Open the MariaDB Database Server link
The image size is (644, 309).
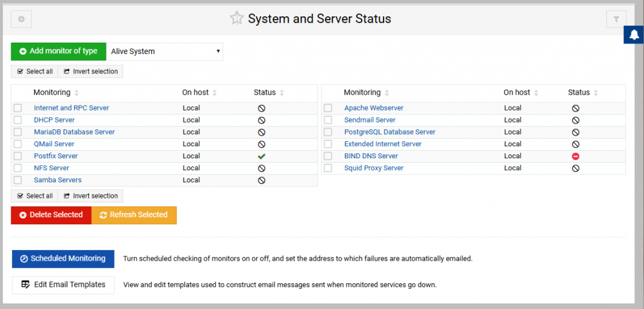pyautogui.click(x=74, y=132)
